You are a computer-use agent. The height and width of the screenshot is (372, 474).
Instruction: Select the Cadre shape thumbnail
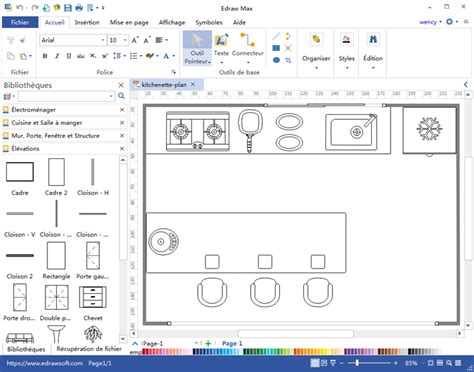pos(20,172)
